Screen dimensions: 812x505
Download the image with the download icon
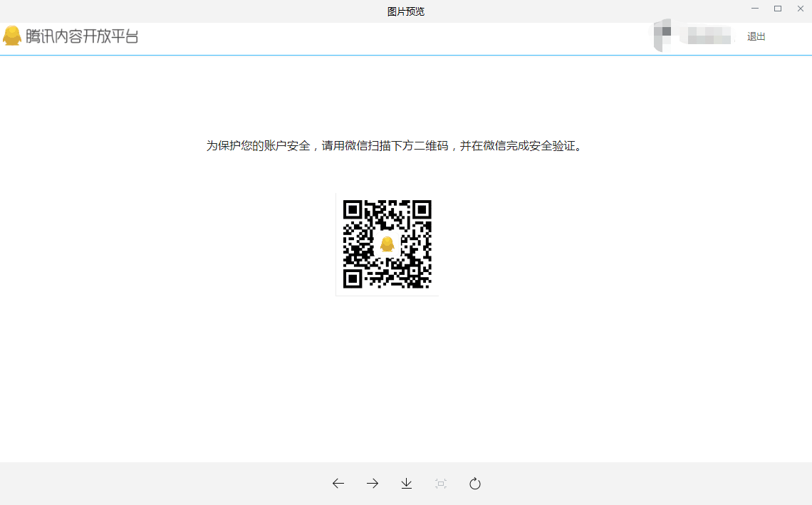(x=407, y=483)
